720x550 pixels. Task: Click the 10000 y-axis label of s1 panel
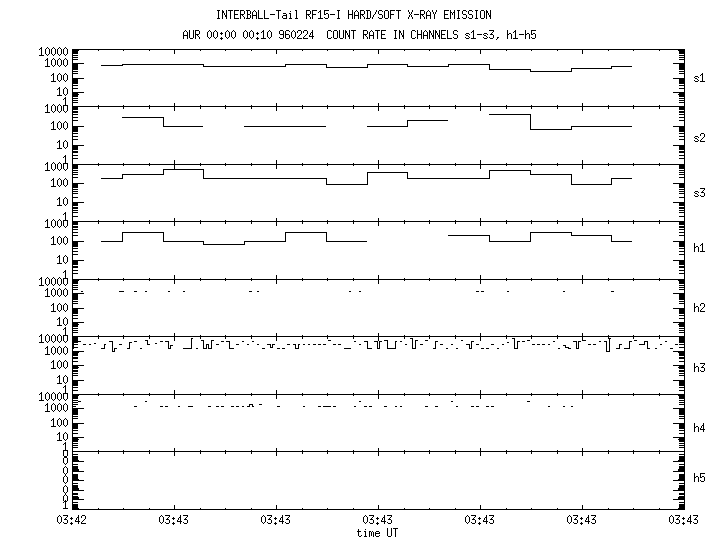click(x=53, y=51)
